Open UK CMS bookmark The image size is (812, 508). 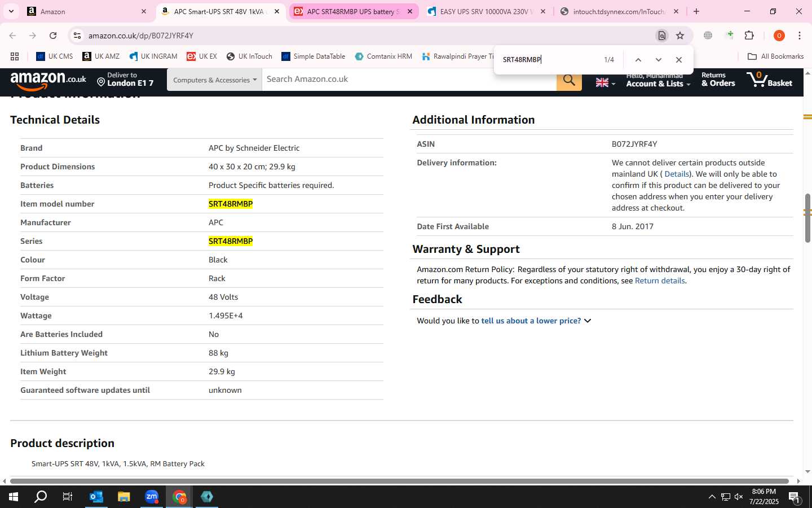point(55,56)
